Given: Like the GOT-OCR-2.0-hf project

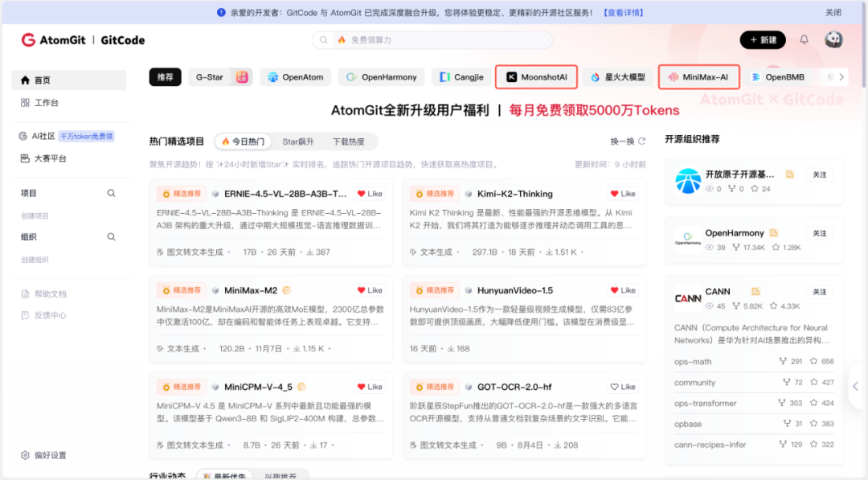Looking at the screenshot, I should coord(623,387).
